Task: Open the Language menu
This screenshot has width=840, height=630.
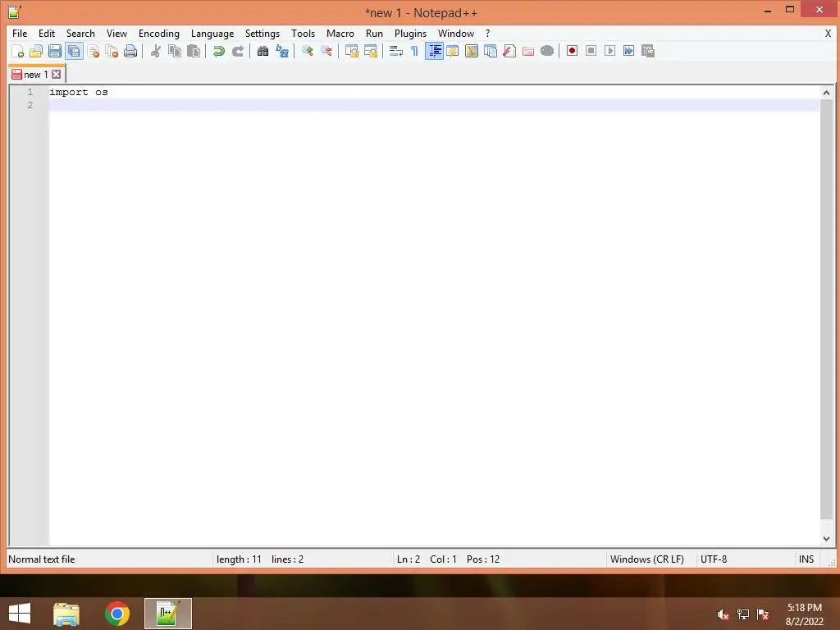Action: [212, 33]
